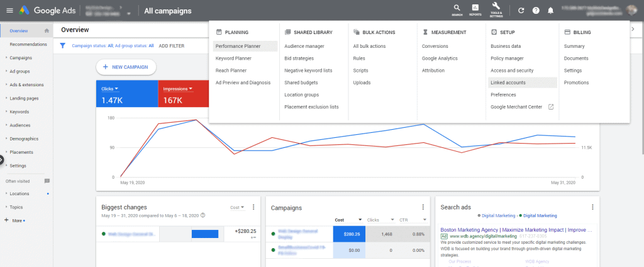This screenshot has width=644, height=267.
Task: Click the refresh icon in header
Action: click(521, 11)
